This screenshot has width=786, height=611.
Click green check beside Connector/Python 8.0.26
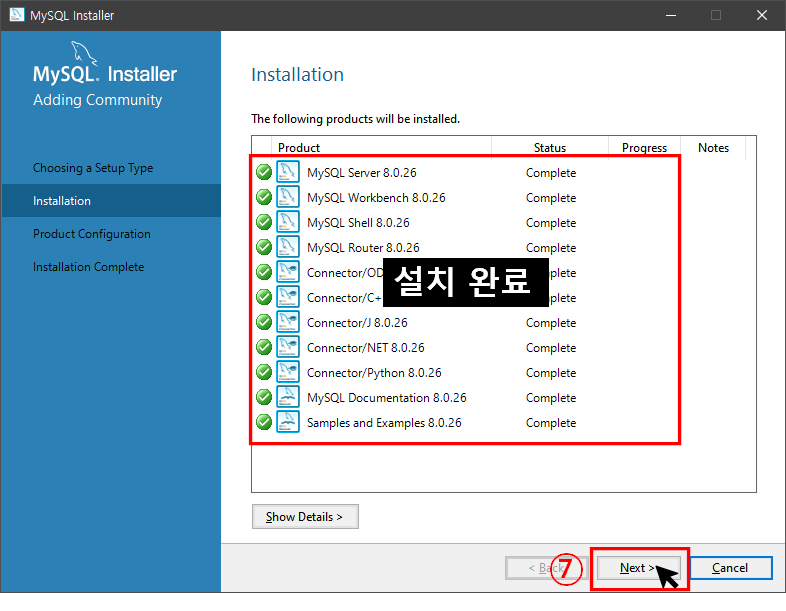pos(264,372)
